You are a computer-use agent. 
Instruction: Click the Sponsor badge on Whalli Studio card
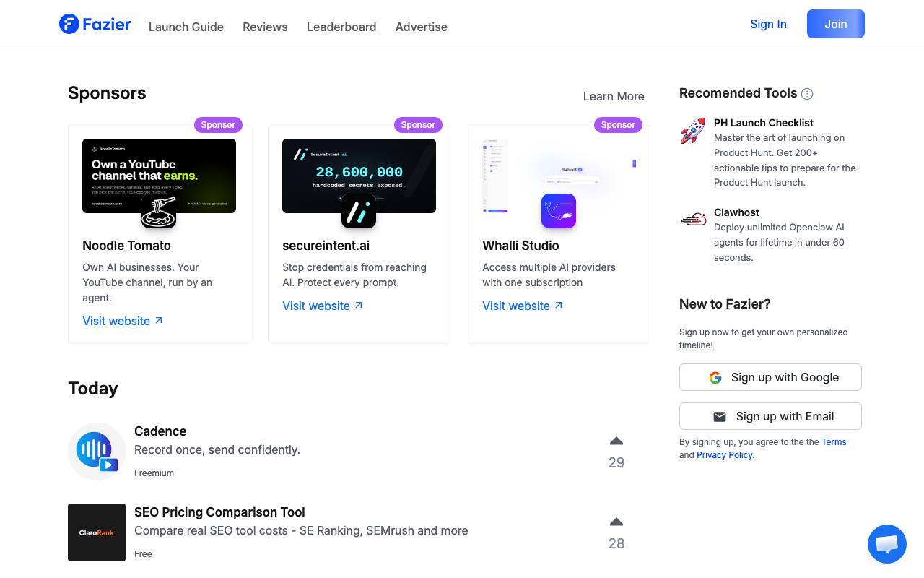[618, 124]
